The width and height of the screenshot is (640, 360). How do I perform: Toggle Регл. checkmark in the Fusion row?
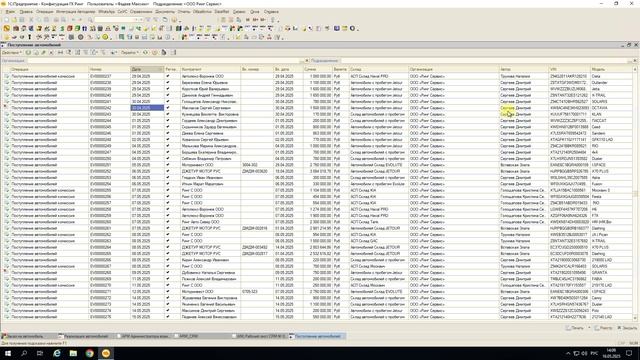(168, 184)
